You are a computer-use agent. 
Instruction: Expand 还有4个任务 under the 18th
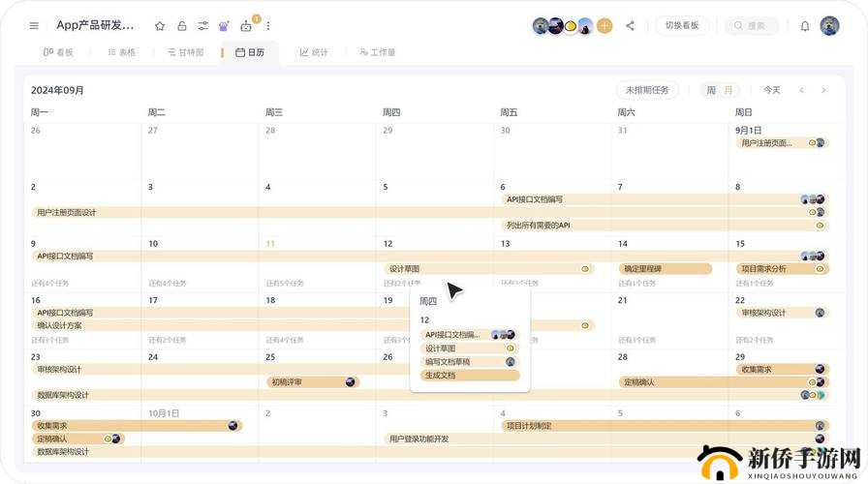285,340
